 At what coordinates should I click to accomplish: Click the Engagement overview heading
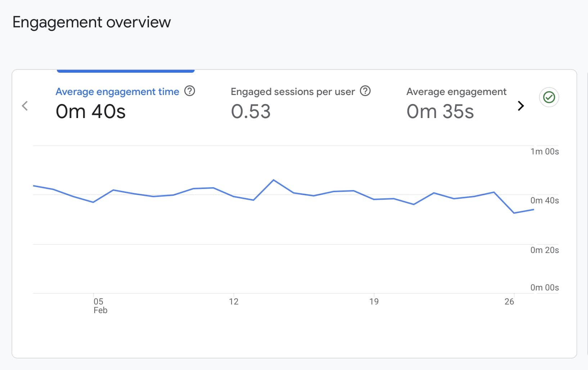91,22
